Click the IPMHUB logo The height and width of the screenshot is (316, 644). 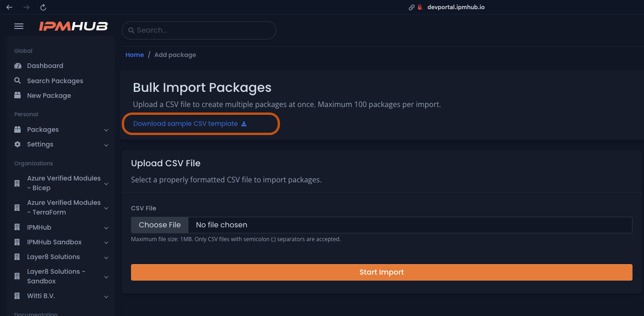pos(74,26)
